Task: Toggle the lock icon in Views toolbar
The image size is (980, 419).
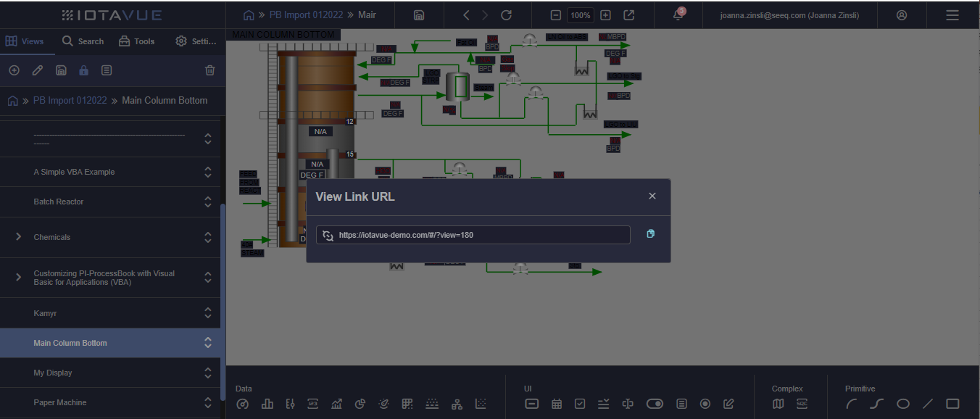Action: click(x=83, y=70)
